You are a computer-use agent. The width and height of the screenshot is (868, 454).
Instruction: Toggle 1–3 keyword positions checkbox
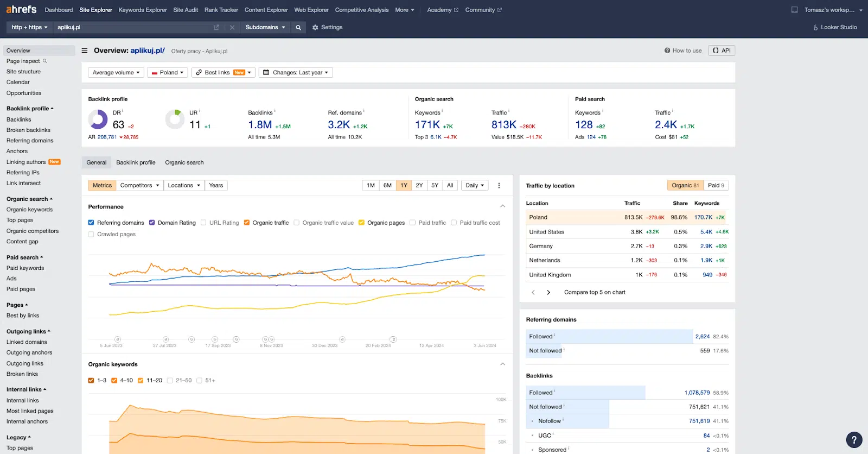click(91, 380)
